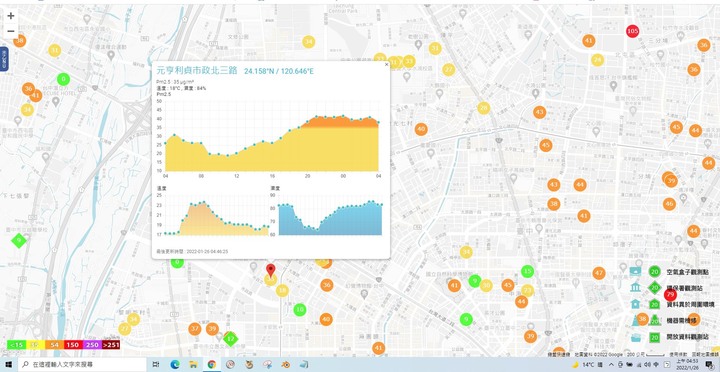Select the green 10 sensor marker
Image resolution: width=720 pixels, height=372 pixels.
(x=300, y=310)
